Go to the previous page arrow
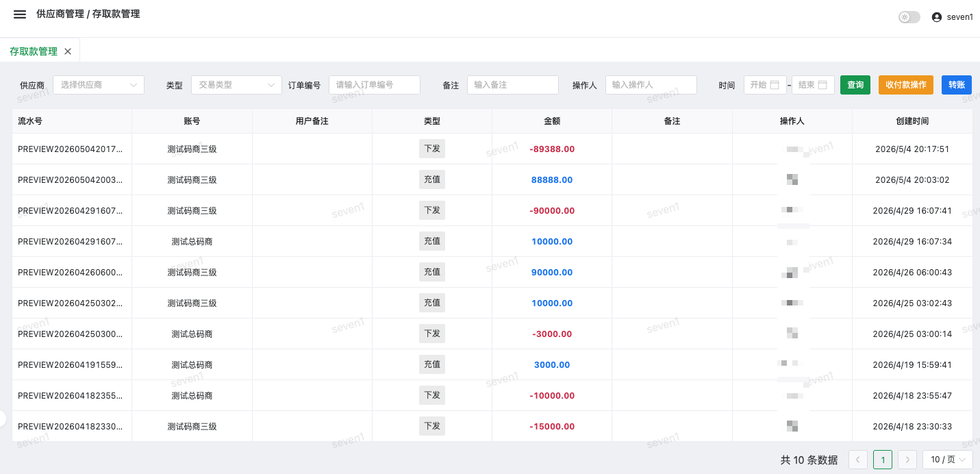The width and height of the screenshot is (980, 474). pyautogui.click(x=858, y=460)
